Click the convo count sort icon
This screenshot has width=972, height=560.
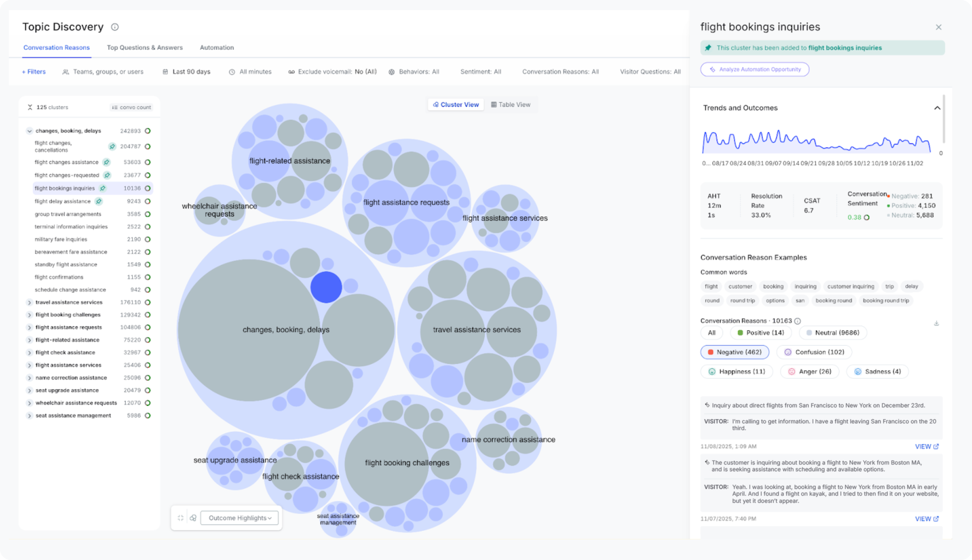click(114, 107)
